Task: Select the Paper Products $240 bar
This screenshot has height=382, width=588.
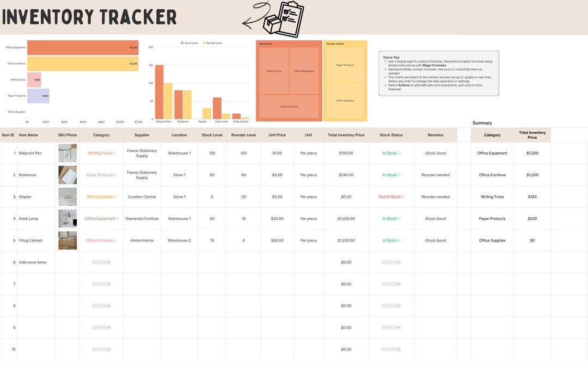Action: (x=38, y=96)
